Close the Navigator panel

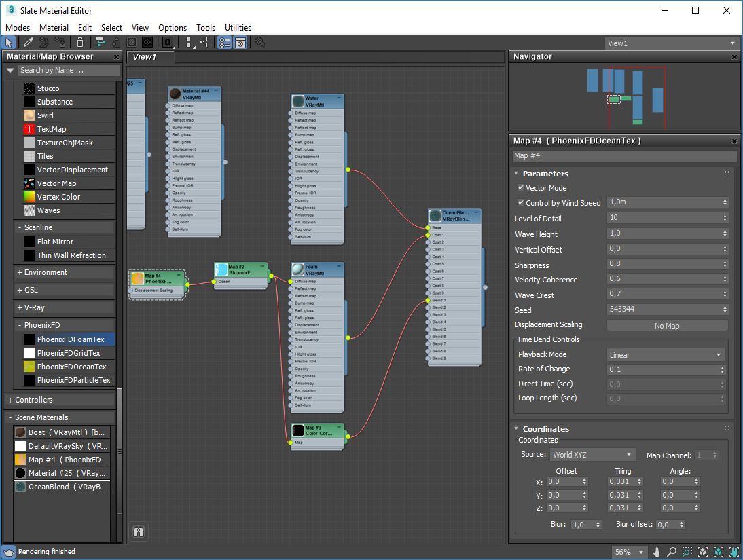coord(734,57)
